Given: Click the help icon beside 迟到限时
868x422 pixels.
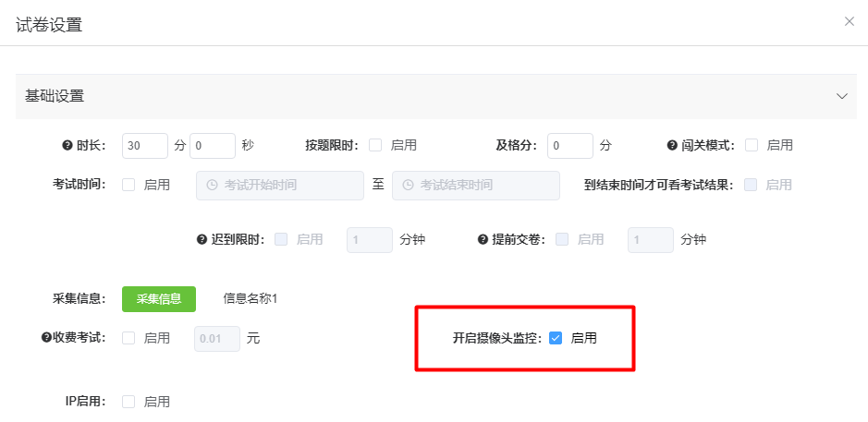Looking at the screenshot, I should point(202,239).
